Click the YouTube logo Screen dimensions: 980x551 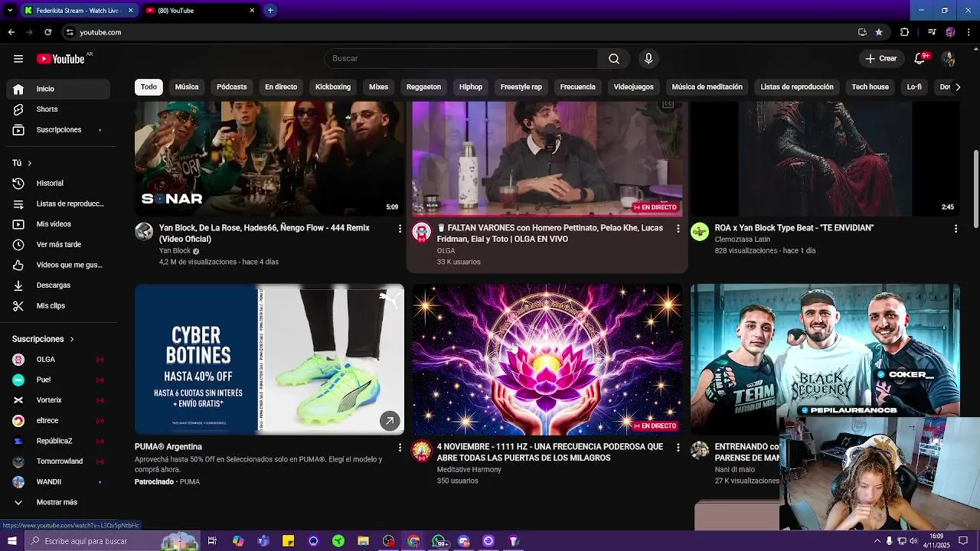(x=60, y=59)
